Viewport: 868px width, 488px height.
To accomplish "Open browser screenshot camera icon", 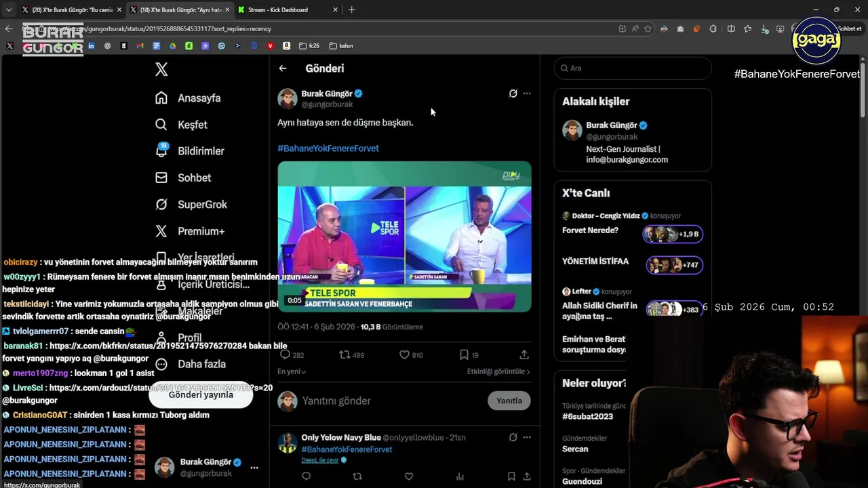I will coord(680,28).
